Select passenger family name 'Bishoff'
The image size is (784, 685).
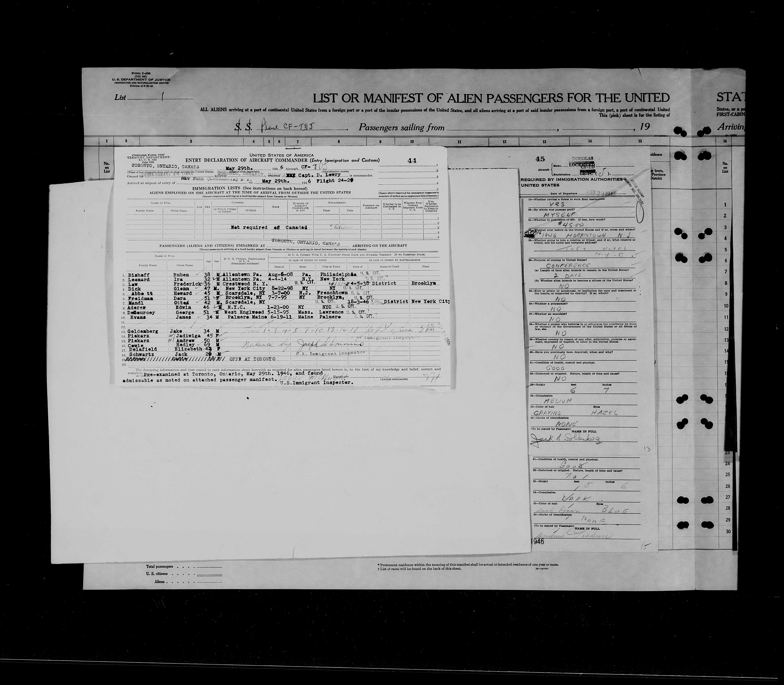point(139,275)
